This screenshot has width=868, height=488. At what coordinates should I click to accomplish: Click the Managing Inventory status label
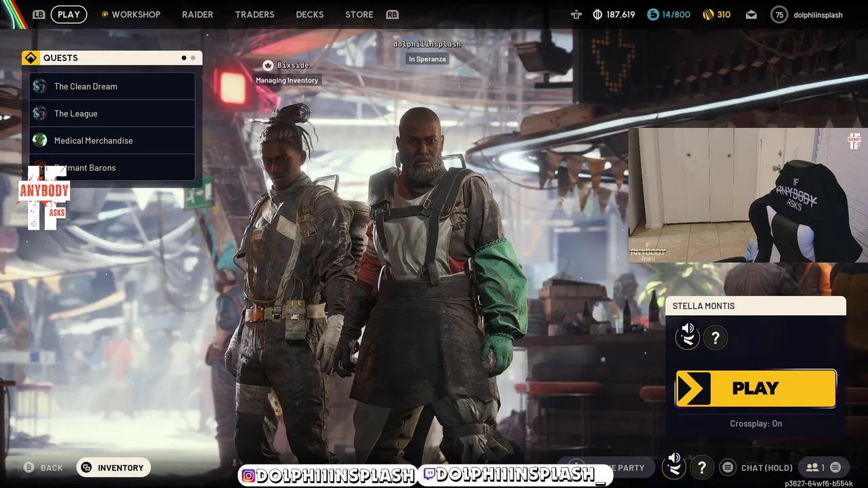pyautogui.click(x=287, y=80)
